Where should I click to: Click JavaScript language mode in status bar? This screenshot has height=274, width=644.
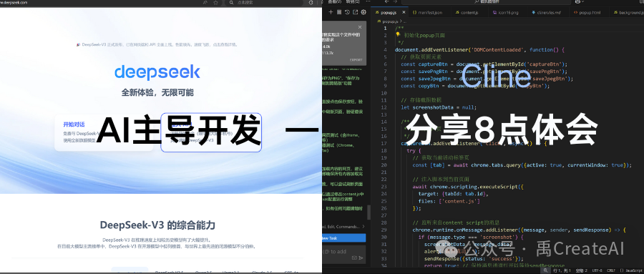631,270
